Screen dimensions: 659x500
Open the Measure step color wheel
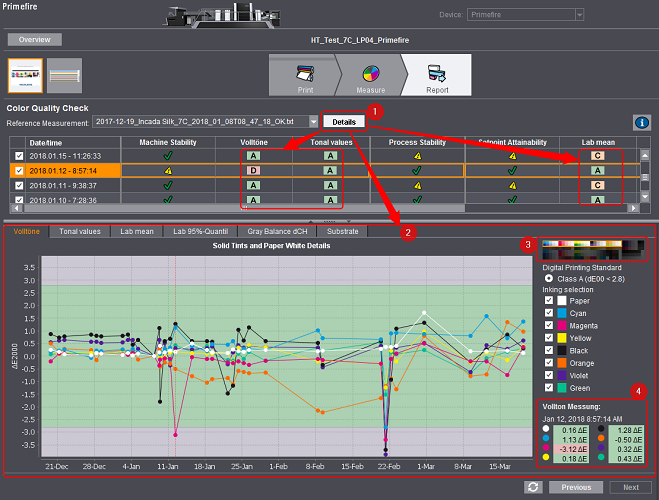click(371, 74)
